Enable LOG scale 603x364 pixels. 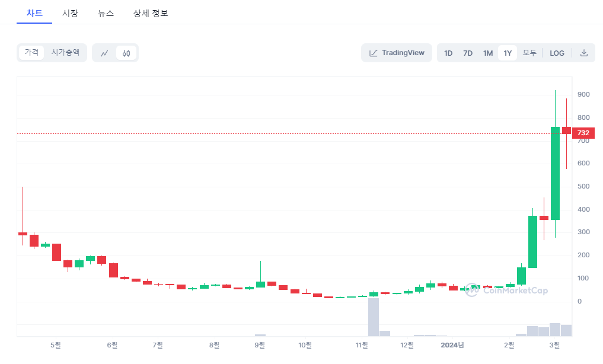(557, 53)
